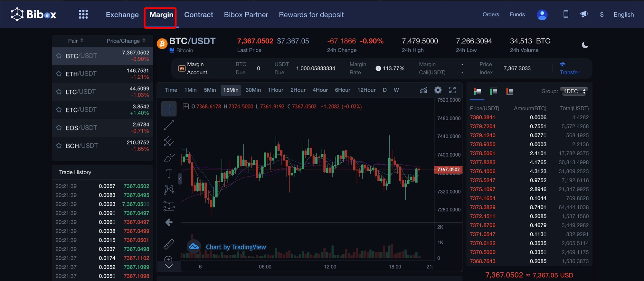Select the ruler measure tool
This screenshot has width=644, height=281.
pyautogui.click(x=169, y=244)
